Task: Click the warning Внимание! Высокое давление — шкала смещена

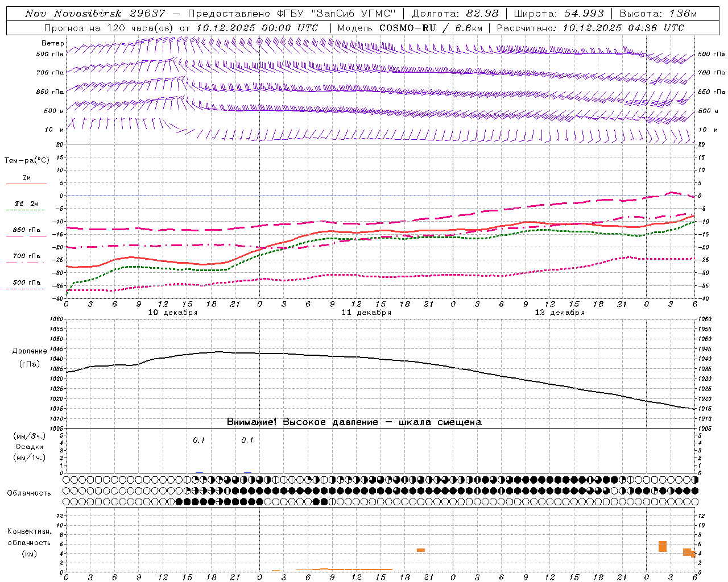Action: [x=354, y=422]
